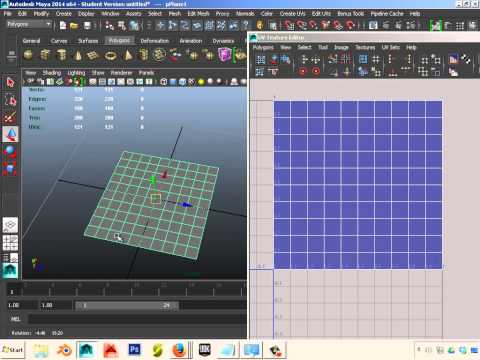Screen dimensions: 480x360
Task: Toggle the UV editor display image button
Action: (453, 60)
